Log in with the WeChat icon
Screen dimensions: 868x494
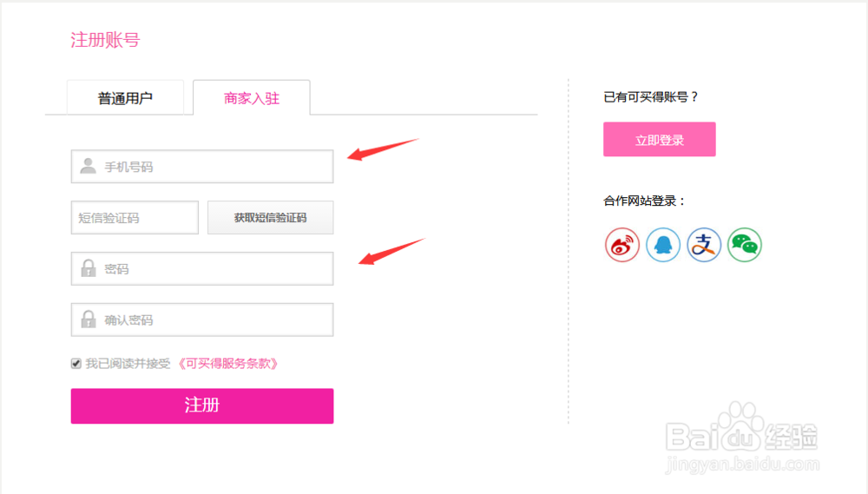(744, 246)
